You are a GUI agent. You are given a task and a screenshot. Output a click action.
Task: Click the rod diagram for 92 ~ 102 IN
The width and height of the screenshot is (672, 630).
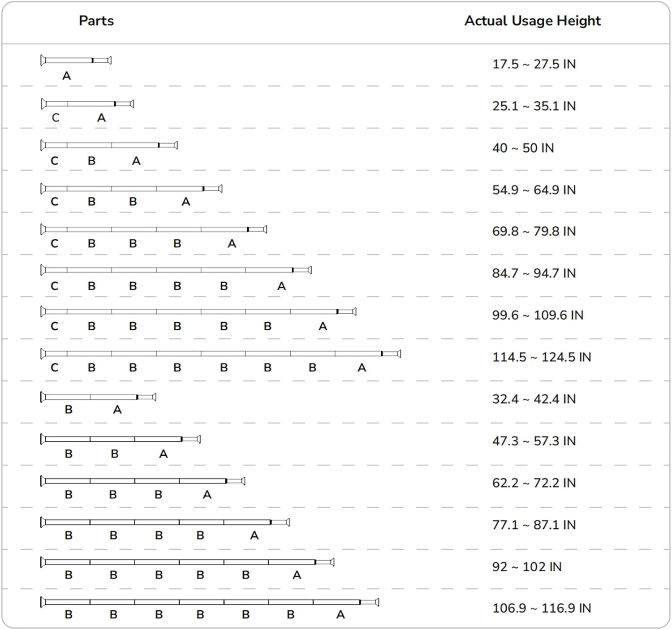(x=187, y=562)
